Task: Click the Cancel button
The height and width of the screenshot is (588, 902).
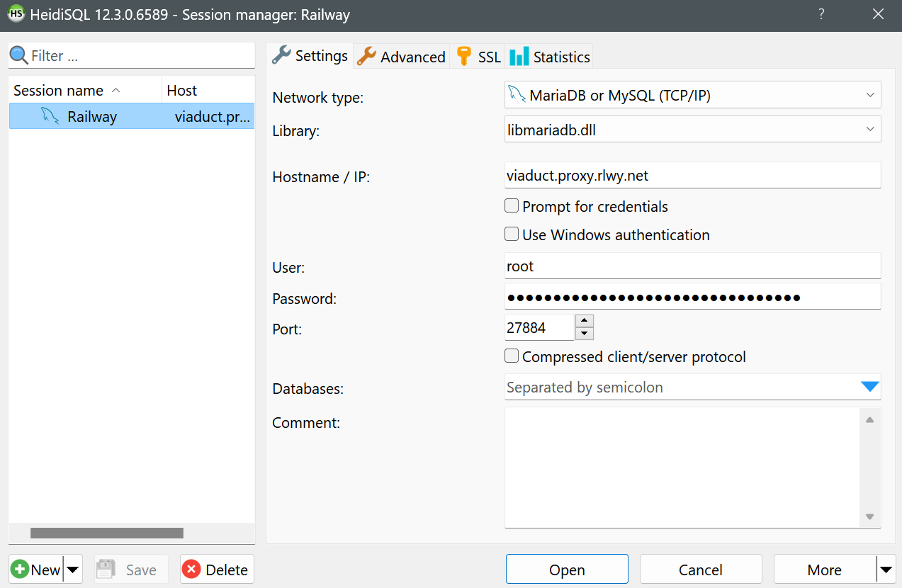Action: (701, 569)
